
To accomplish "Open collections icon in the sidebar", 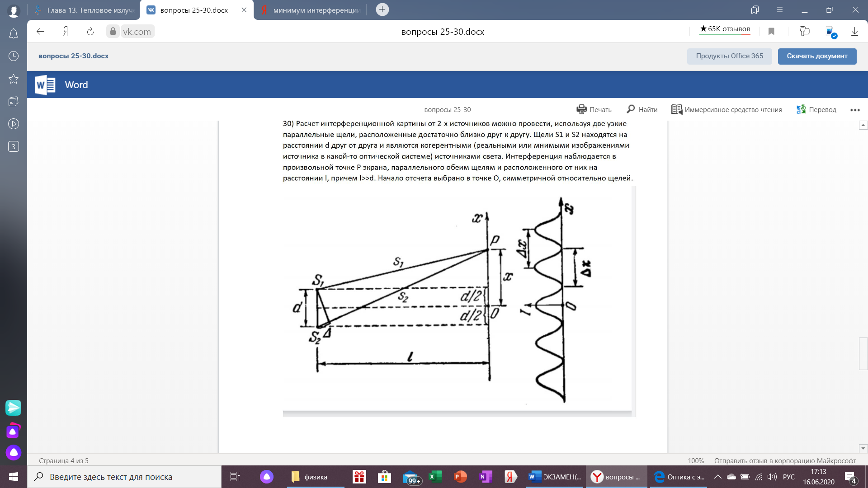I will (14, 101).
